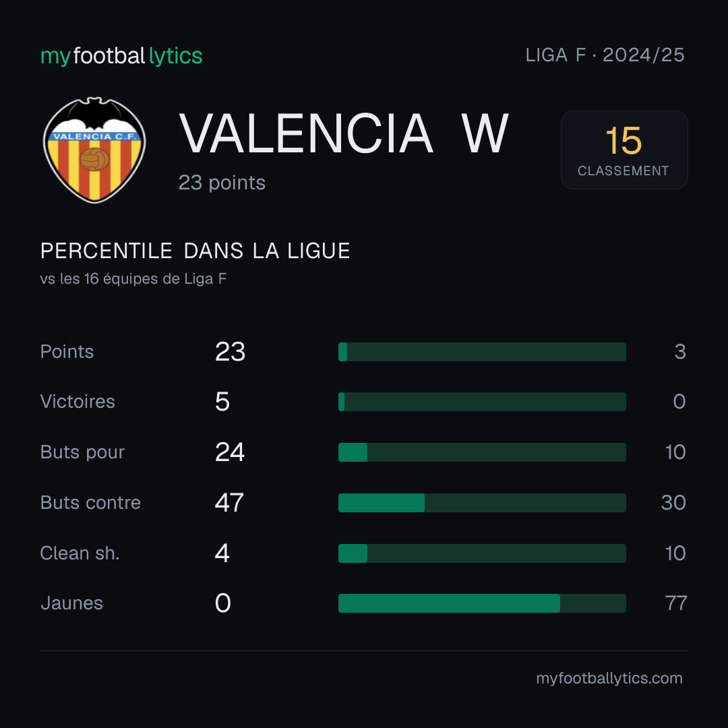Select the Buts contre stat label
The height and width of the screenshot is (728, 728).
tap(90, 503)
